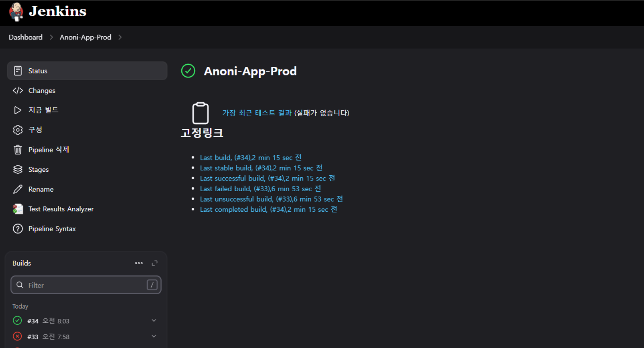Click the 고정링크 heading
The image size is (644, 348).
point(202,133)
